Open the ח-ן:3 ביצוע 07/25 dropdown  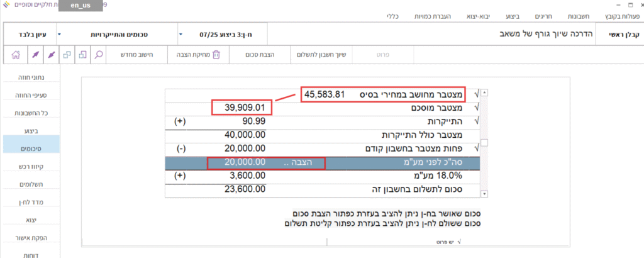pyautogui.click(x=220, y=33)
